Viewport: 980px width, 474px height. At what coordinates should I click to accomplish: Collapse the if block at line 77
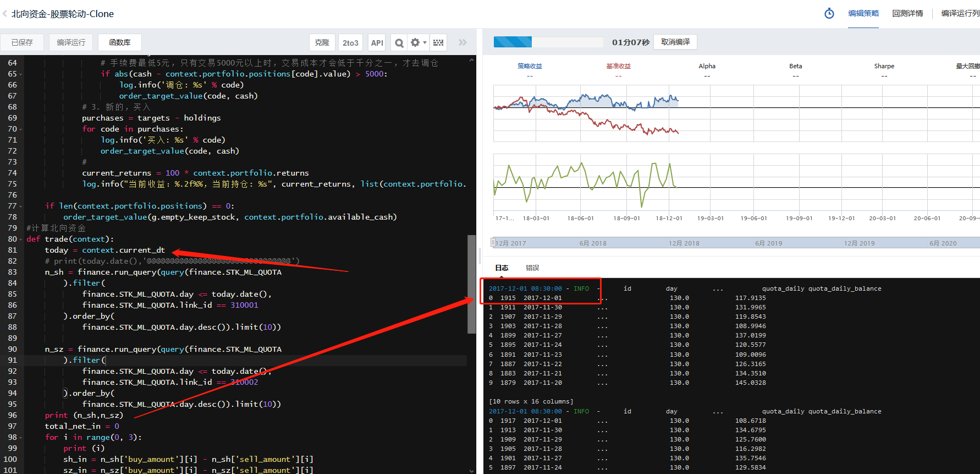20,206
